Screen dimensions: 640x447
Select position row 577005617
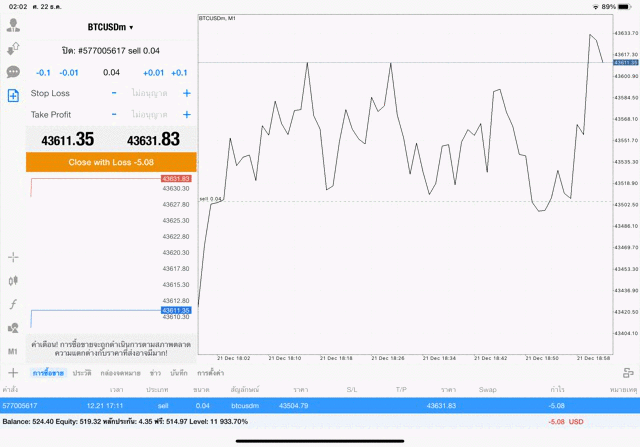click(x=320, y=405)
